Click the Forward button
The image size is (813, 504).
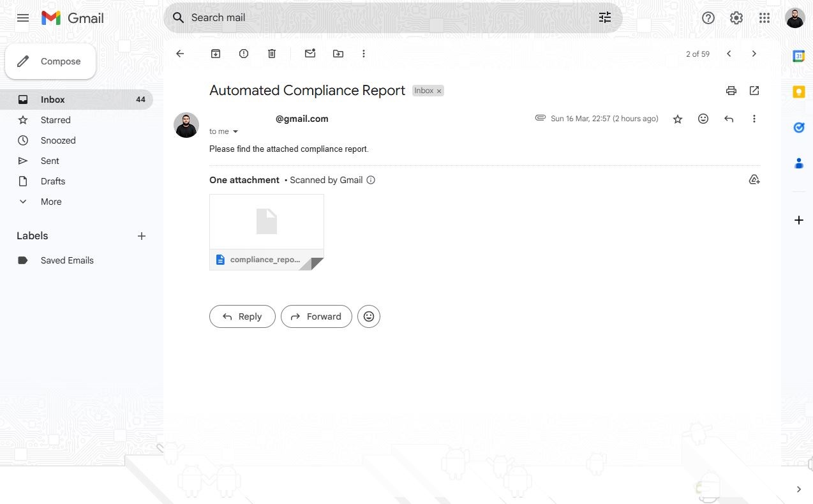[317, 316]
